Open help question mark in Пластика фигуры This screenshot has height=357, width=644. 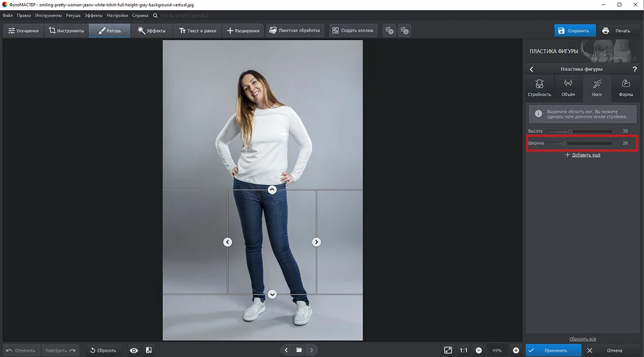tap(634, 69)
